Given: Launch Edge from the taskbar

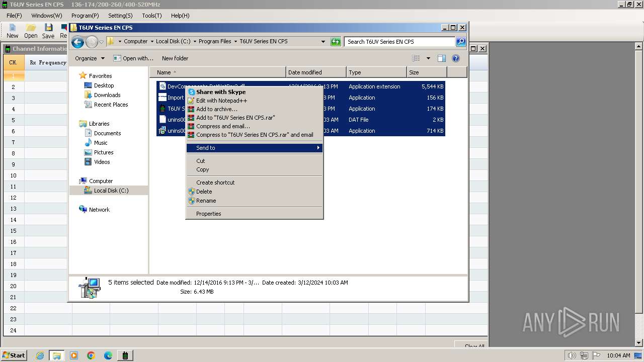Looking at the screenshot, I should [108, 355].
